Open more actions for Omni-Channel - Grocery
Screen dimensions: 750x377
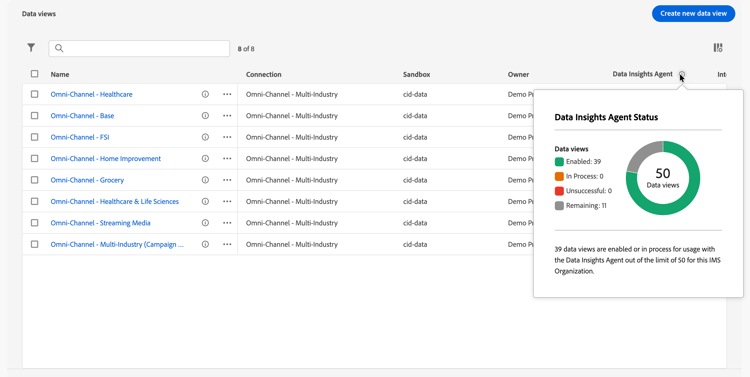[227, 180]
